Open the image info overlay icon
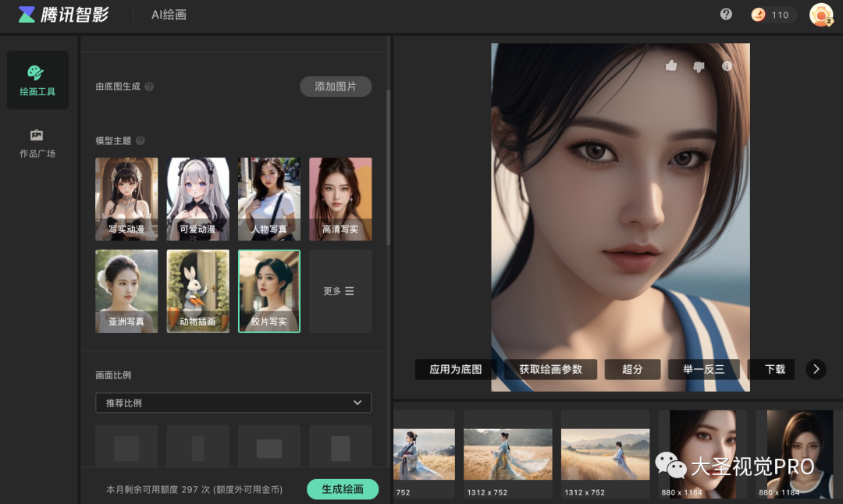 pyautogui.click(x=727, y=66)
